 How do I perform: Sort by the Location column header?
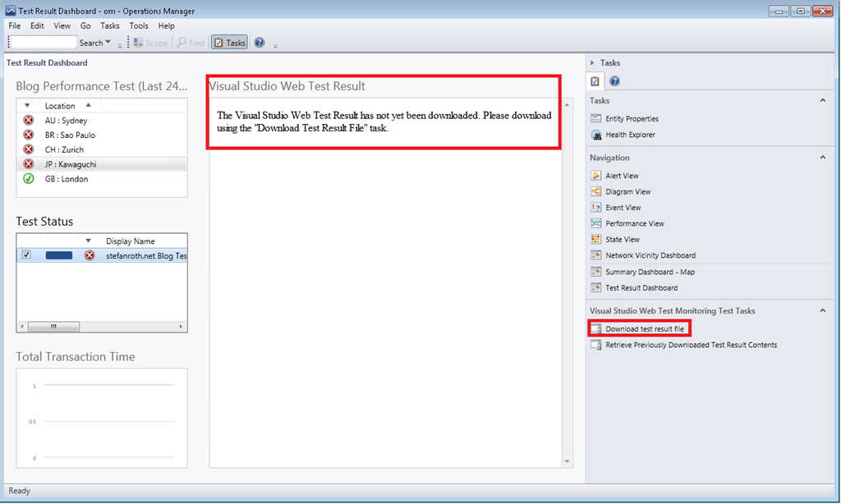point(60,106)
